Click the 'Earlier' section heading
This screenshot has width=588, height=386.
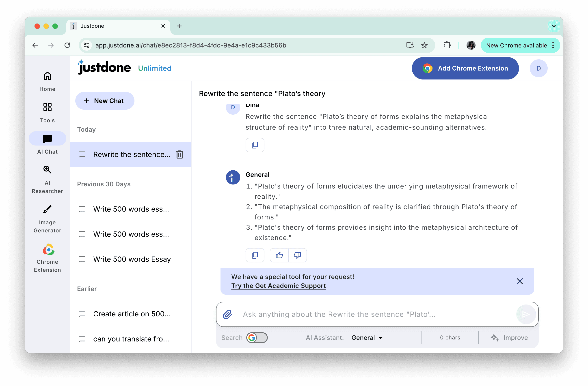87,289
